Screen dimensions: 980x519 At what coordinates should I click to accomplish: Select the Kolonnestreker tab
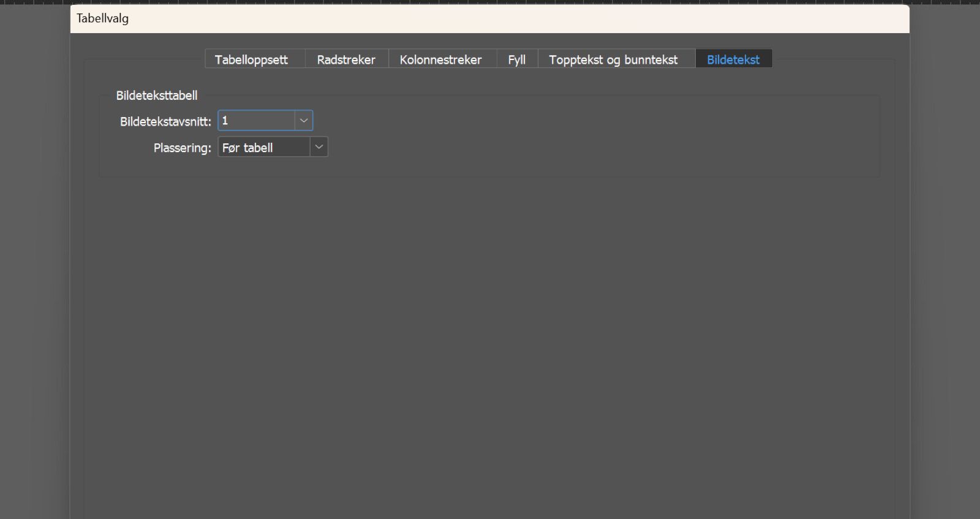(x=442, y=59)
